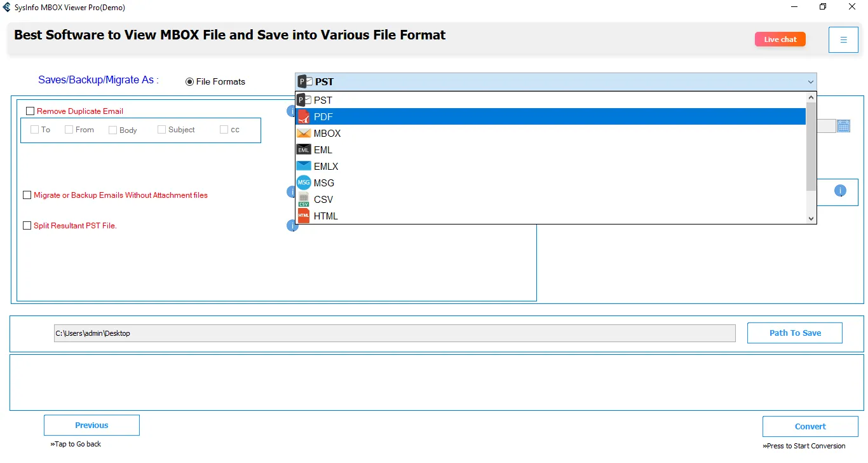
Task: Collapse the format dropdown via its arrow
Action: click(x=810, y=81)
